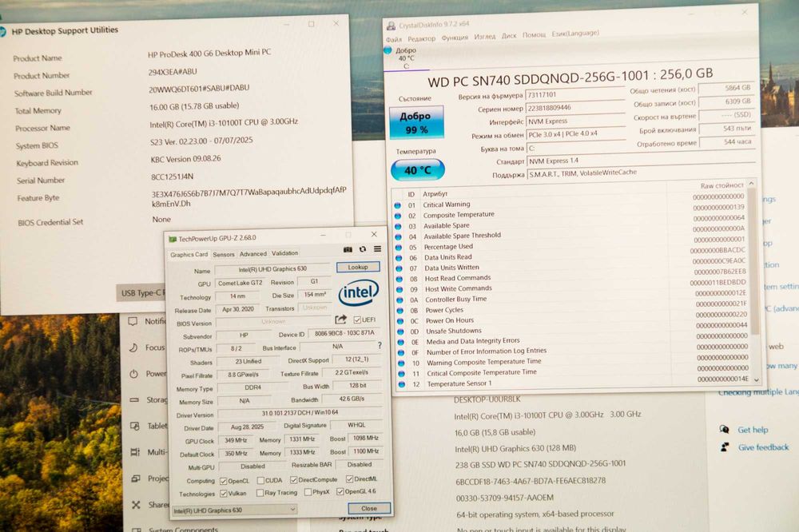Take a GPU-Z screenshot with camera icon
The width and height of the screenshot is (799, 532).
(348, 249)
